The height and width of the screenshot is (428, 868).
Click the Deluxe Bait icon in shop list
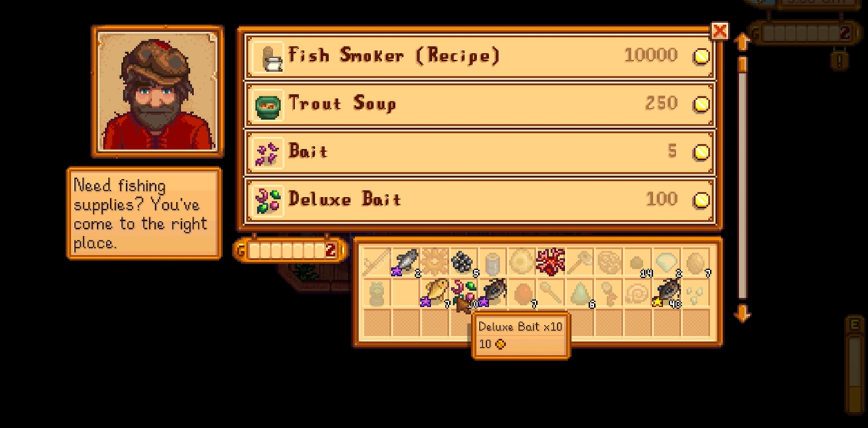(269, 200)
